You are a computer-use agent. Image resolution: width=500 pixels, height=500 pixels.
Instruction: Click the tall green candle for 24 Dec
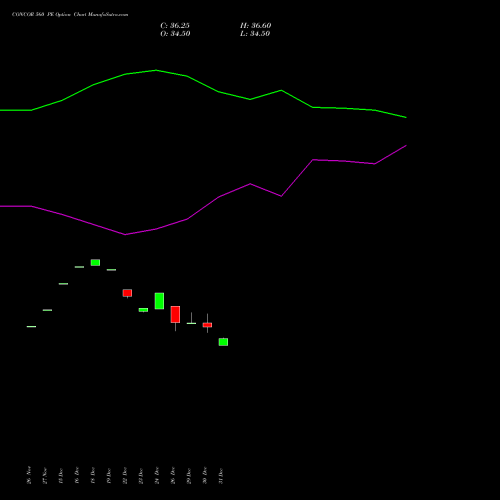[159, 301]
